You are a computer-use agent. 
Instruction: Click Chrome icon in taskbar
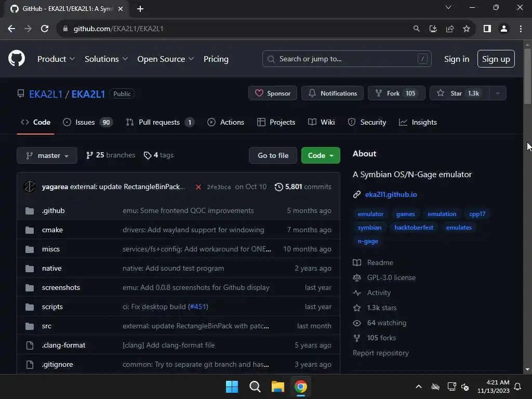click(301, 387)
